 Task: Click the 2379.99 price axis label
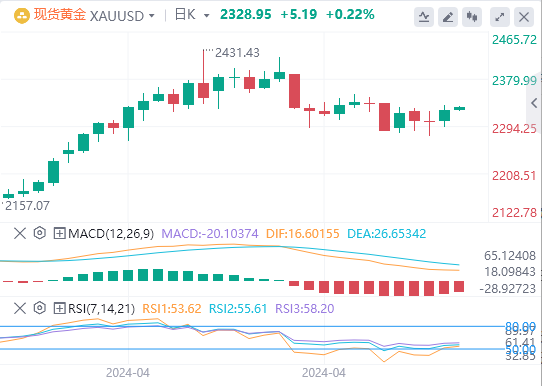tap(514, 81)
